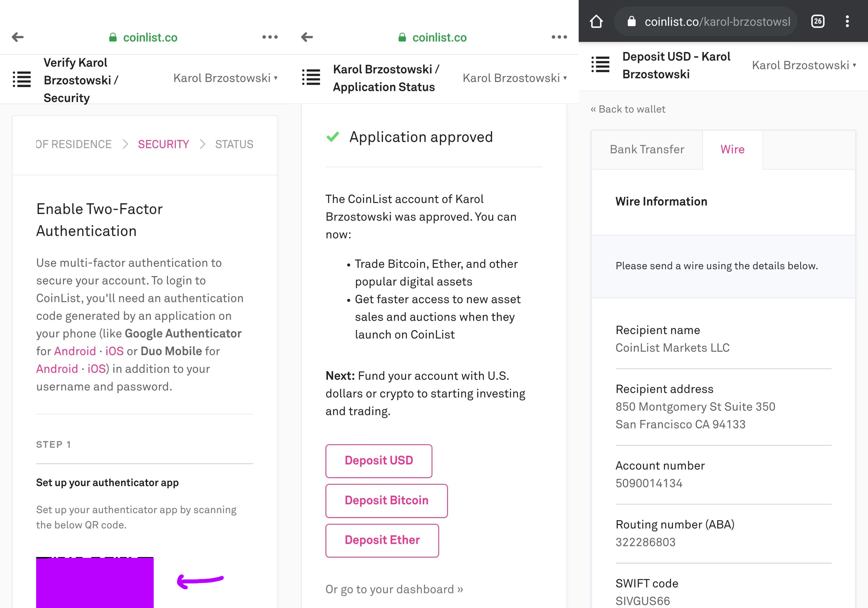Select account number 5090014134
This screenshot has height=608, width=868.
(x=649, y=483)
